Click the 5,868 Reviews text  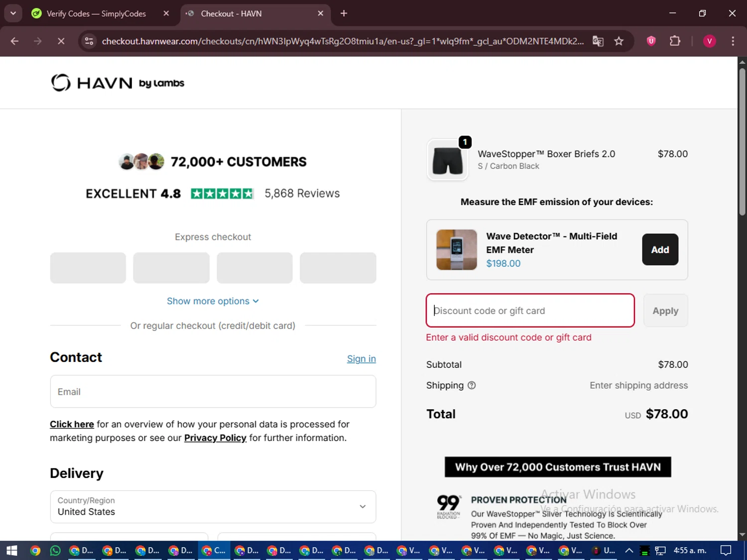(x=302, y=193)
